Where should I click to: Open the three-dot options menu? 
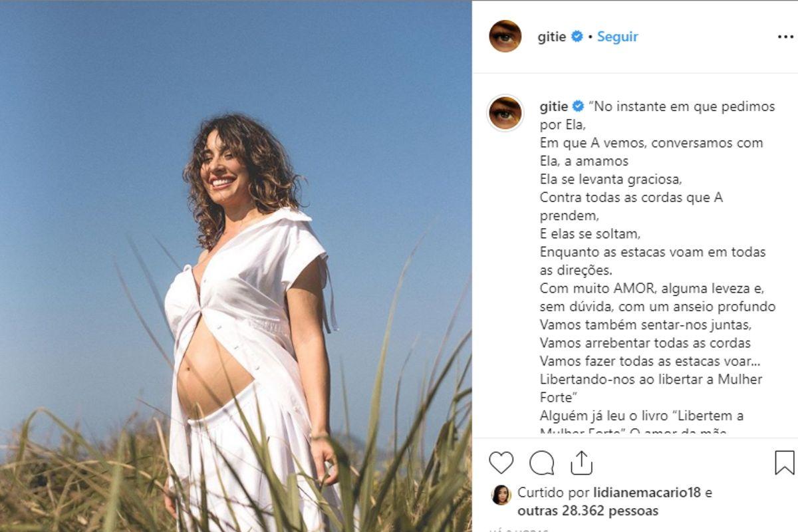pyautogui.click(x=785, y=37)
